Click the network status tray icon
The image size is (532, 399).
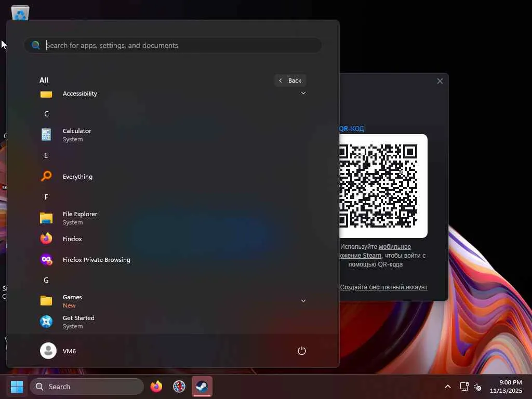(464, 387)
